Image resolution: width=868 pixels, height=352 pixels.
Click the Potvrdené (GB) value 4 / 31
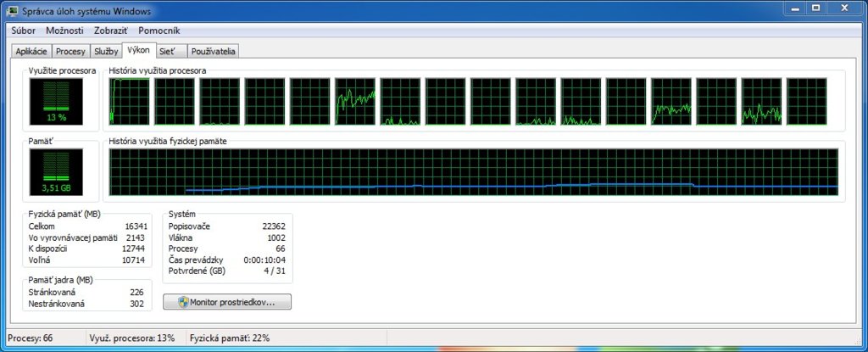click(274, 271)
